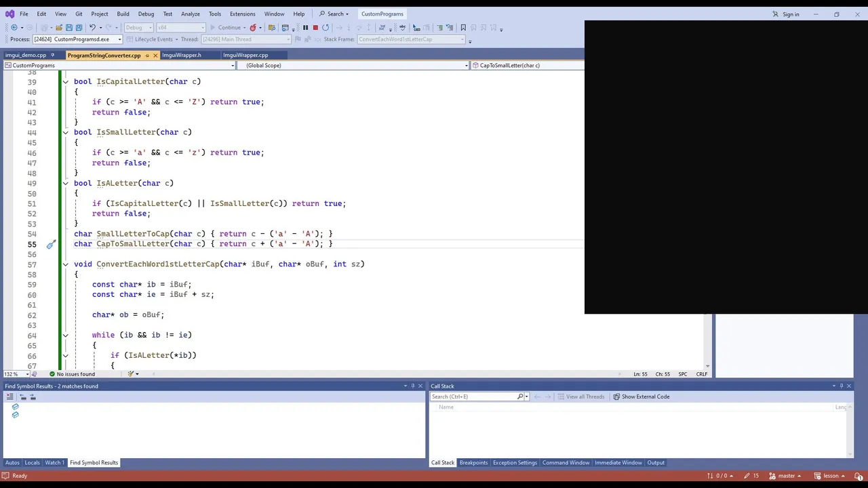
Task: Click the screwdriver quick actions icon on line 55
Action: 51,244
